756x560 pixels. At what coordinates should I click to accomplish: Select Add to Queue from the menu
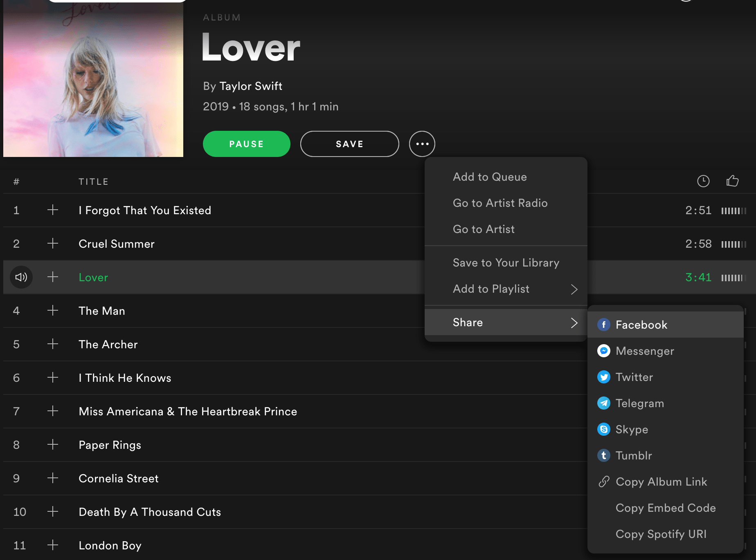point(490,177)
